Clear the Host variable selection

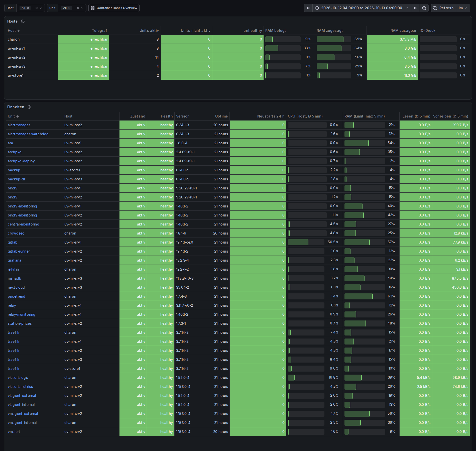[37, 8]
